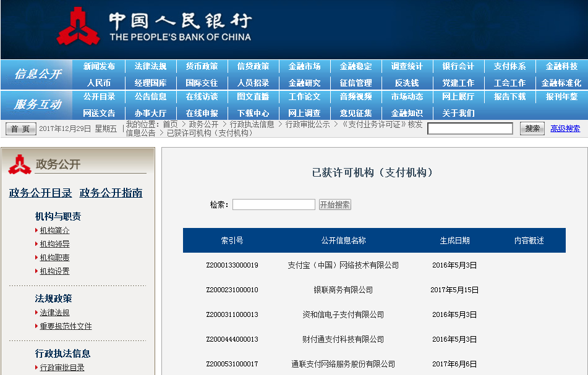The width and height of the screenshot is (588, 375).
Task: Click 行政审批目录 in the sidebar
Action: [62, 368]
